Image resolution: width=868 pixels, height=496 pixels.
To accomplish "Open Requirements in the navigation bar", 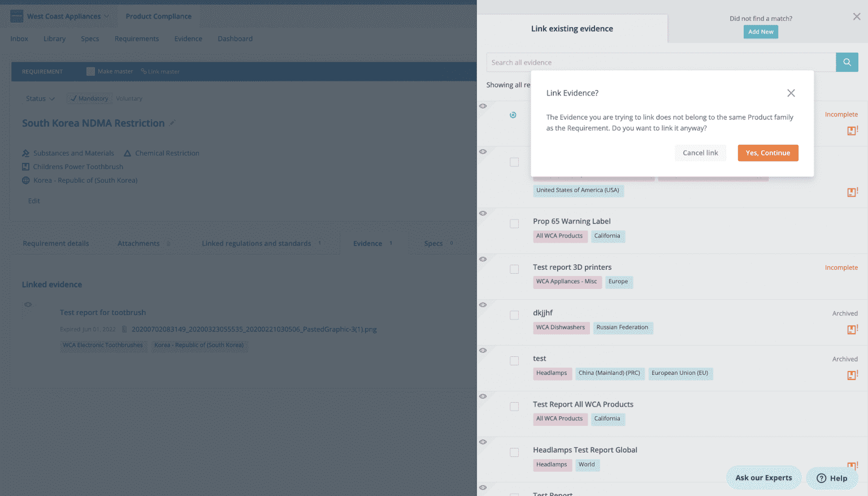I will tap(136, 38).
